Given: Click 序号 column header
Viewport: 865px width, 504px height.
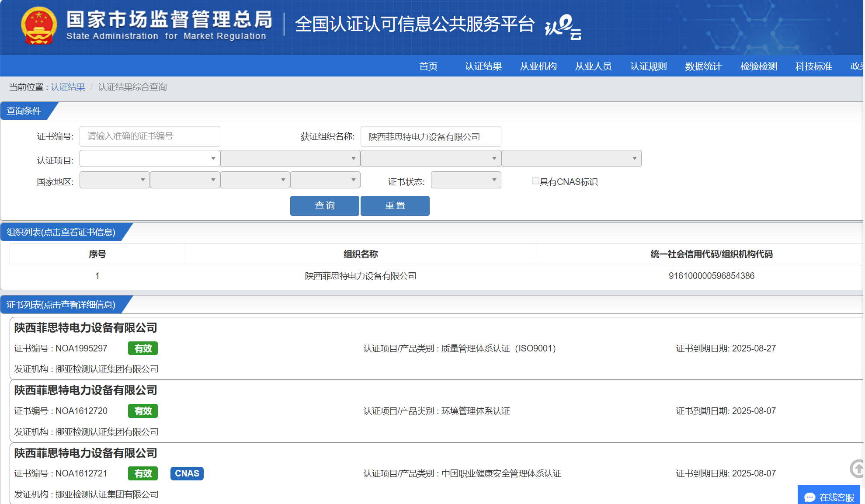Looking at the screenshot, I should click(x=97, y=254).
